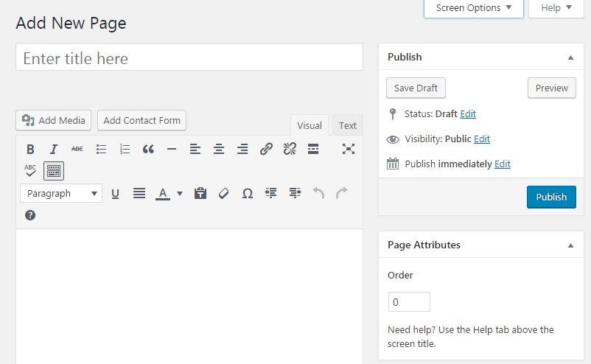Apply underline formatting
The height and width of the screenshot is (364, 591).
(116, 194)
